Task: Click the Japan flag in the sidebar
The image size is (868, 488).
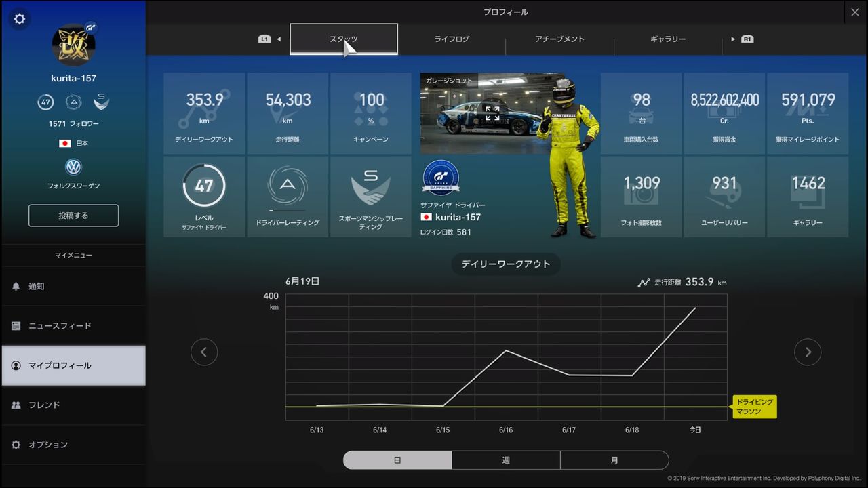Action: point(65,144)
